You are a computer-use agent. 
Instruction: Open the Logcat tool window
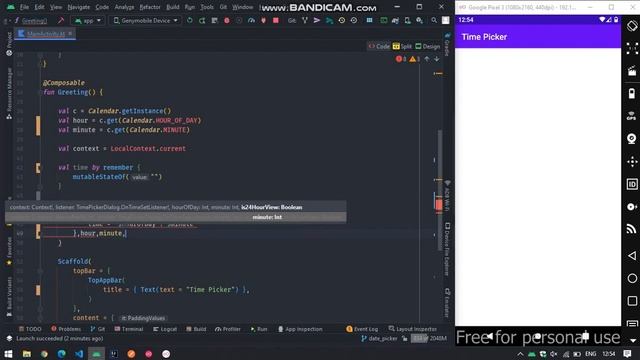[165, 329]
